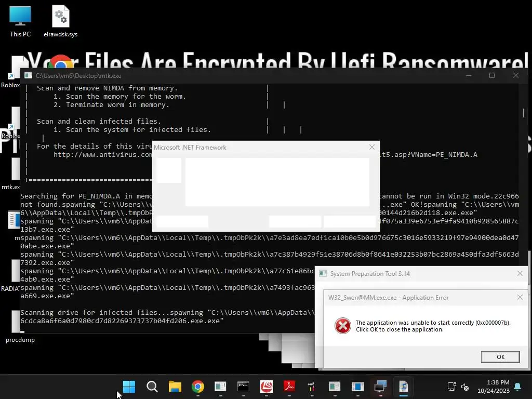This screenshot has width=532, height=399.
Task: Select the This PC desktop icon
Action: [x=20, y=21]
